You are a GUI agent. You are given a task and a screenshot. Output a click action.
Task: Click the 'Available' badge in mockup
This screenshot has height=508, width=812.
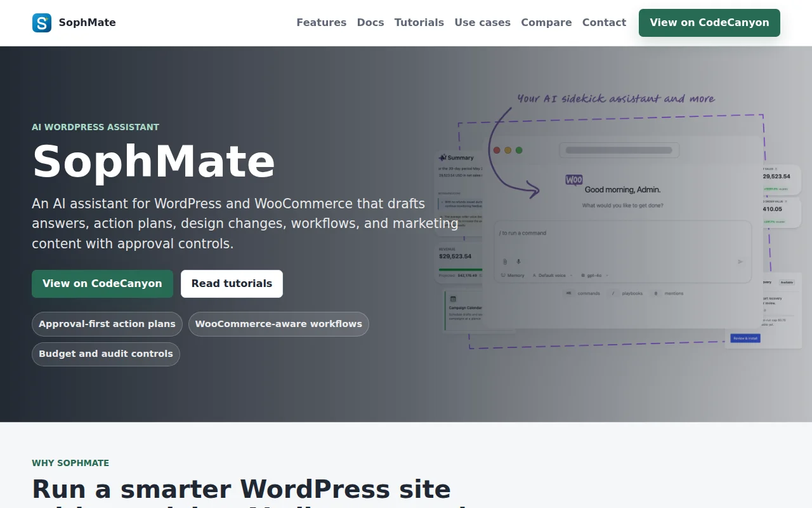point(787,282)
